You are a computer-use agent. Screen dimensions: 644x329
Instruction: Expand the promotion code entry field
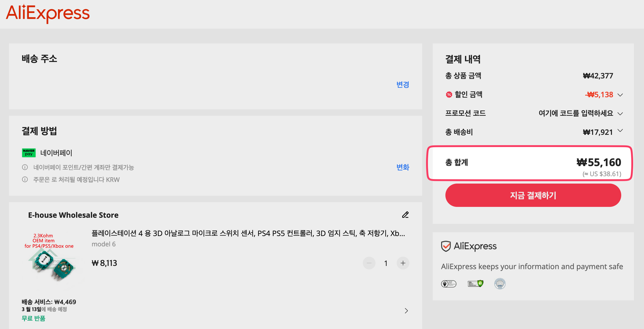(x=620, y=114)
